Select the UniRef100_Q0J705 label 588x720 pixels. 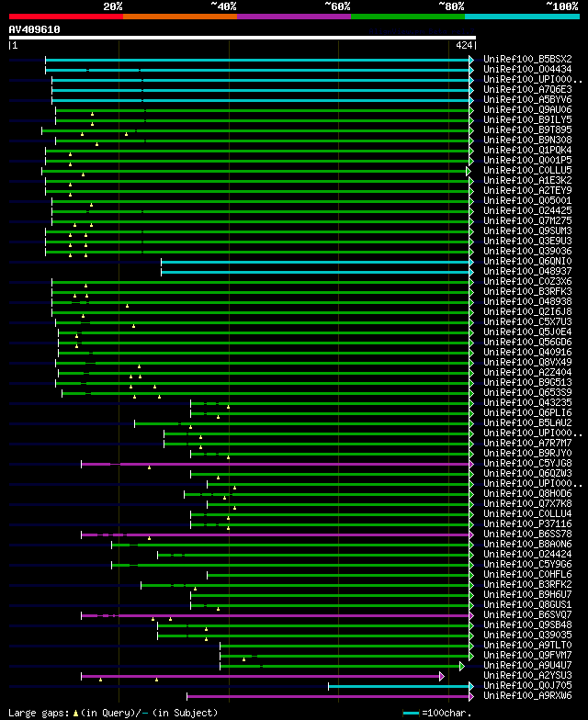(527, 685)
